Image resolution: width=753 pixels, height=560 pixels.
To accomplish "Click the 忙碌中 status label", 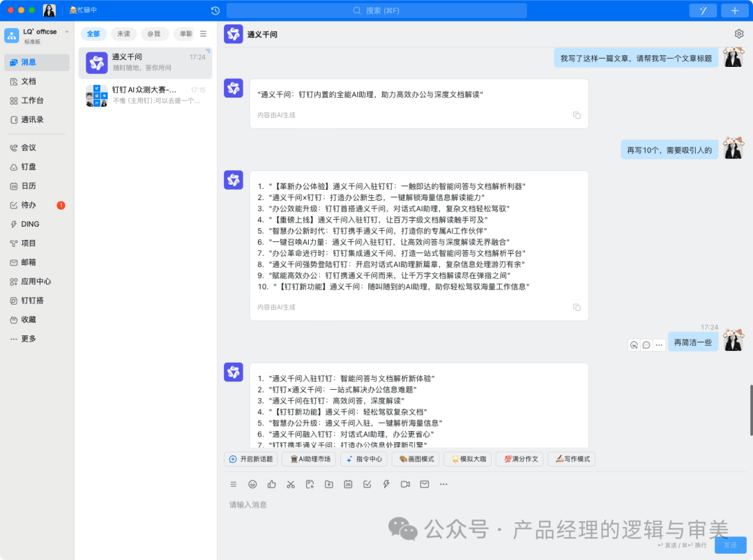I will tap(83, 10).
